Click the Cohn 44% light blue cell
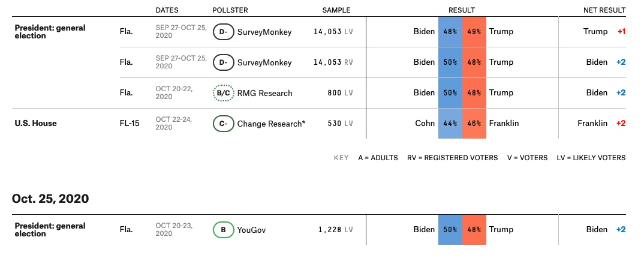The height and width of the screenshot is (258, 644). tap(450, 123)
